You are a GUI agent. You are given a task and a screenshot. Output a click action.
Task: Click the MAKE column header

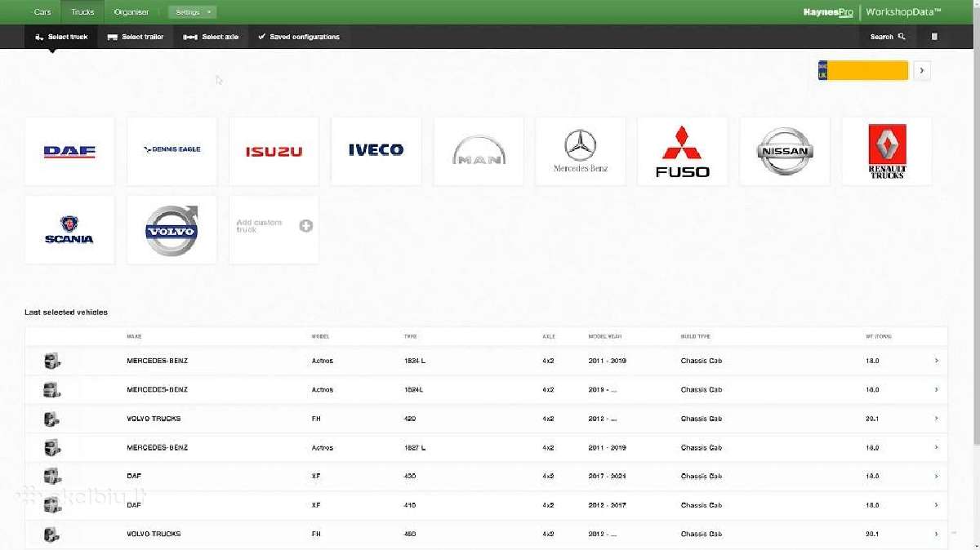[134, 336]
